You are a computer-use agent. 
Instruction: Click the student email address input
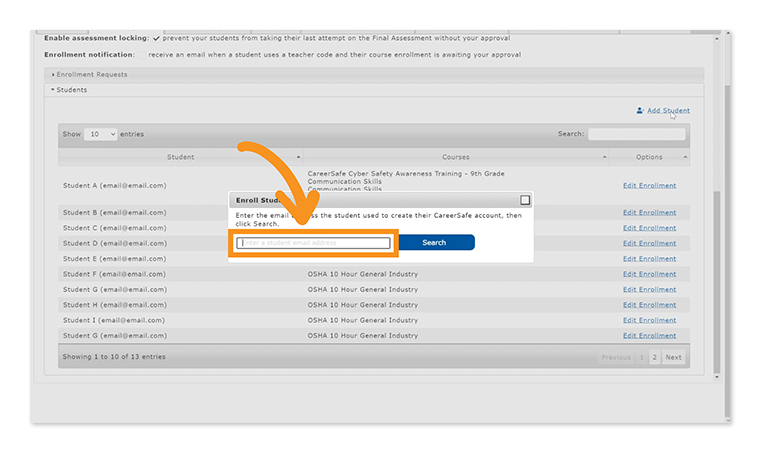pos(313,243)
